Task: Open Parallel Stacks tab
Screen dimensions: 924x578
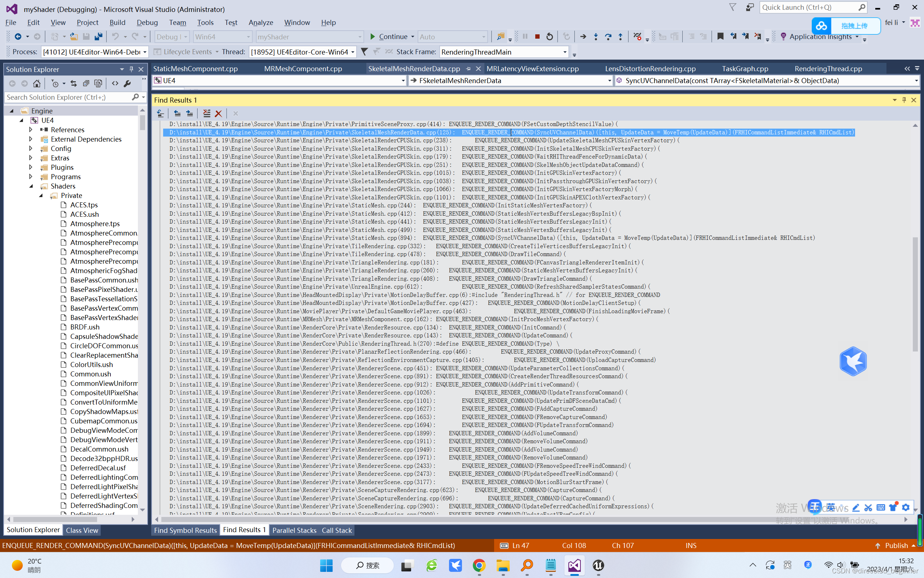Action: [x=294, y=530]
